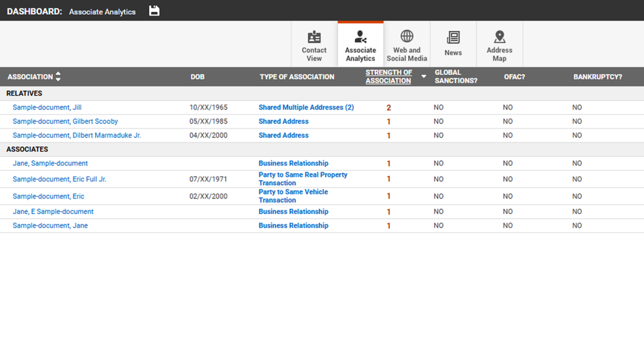
Task: Open Sample-document, Jane associate record
Action: click(x=50, y=226)
